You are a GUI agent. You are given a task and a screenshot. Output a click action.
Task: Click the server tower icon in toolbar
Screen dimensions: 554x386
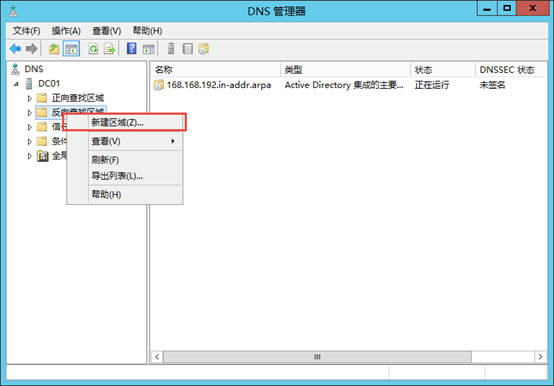171,49
